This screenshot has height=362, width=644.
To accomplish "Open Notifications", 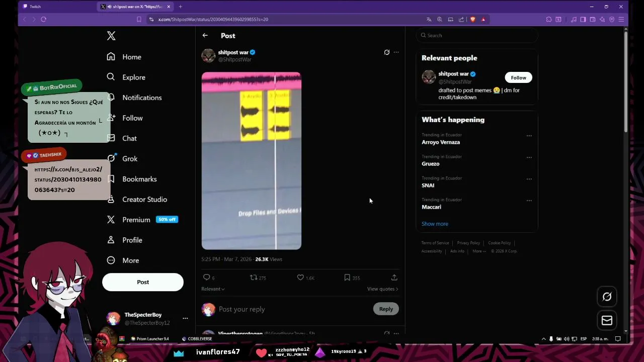I will pyautogui.click(x=134, y=98).
